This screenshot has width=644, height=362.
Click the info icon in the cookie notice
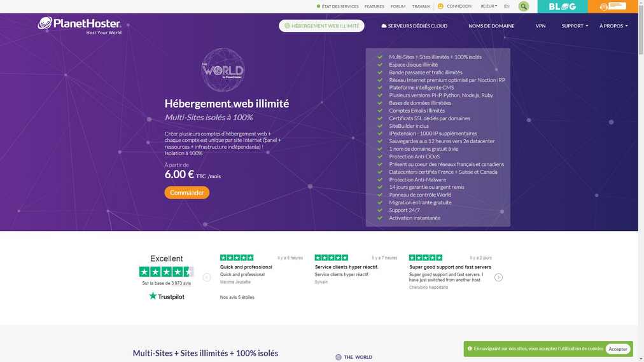[x=470, y=349]
